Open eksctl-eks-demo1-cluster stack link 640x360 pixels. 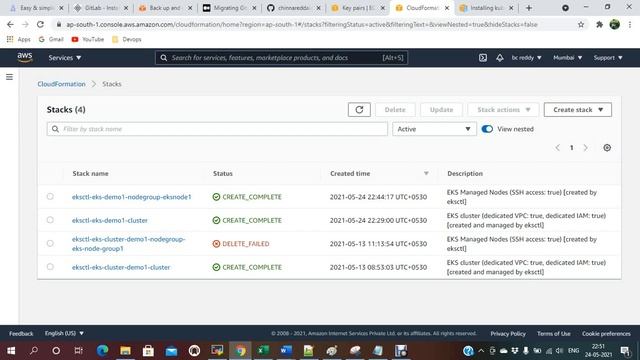(110, 220)
